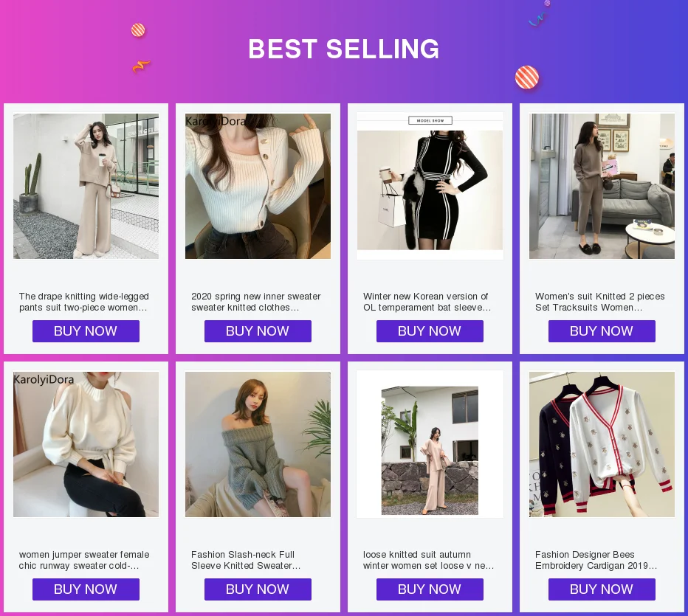The width and height of the screenshot is (688, 616).
Task: Click BUY NOW under drape knitting wide-legged pants suit
Action: click(86, 331)
